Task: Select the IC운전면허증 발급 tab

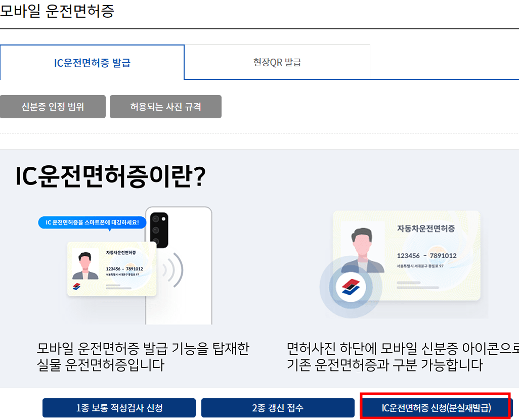Action: click(x=92, y=62)
